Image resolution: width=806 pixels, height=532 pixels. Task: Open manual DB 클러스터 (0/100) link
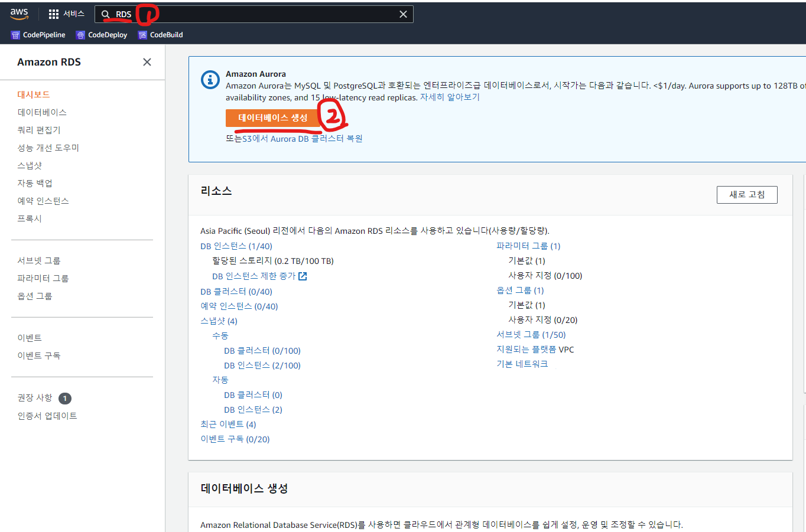(x=262, y=351)
